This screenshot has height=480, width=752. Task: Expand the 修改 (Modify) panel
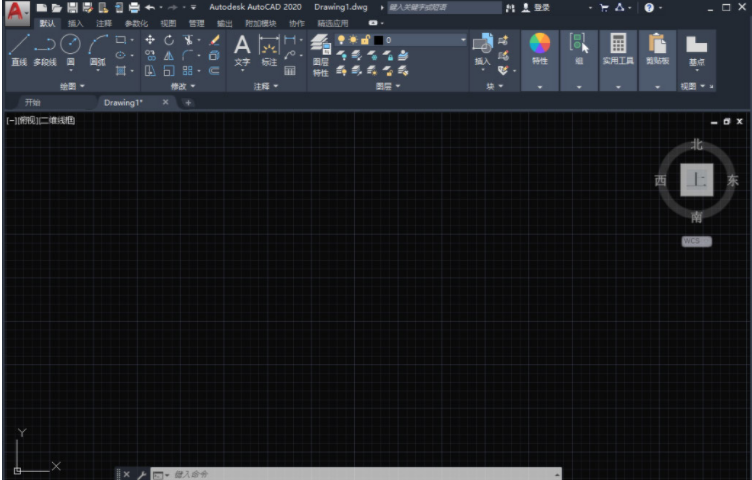pos(183,87)
